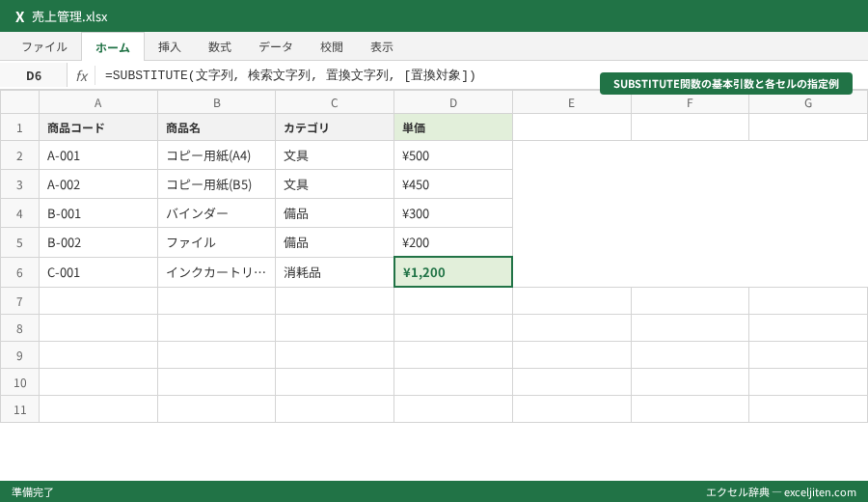Image resolution: width=868 pixels, height=502 pixels.
Task: Click the 商品コード header cell
Action: [98, 128]
